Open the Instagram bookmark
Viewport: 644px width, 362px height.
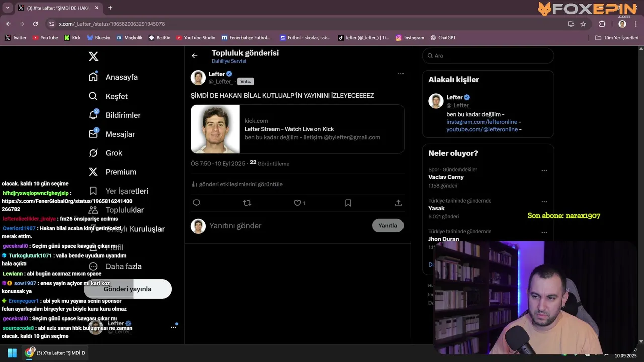click(x=410, y=38)
